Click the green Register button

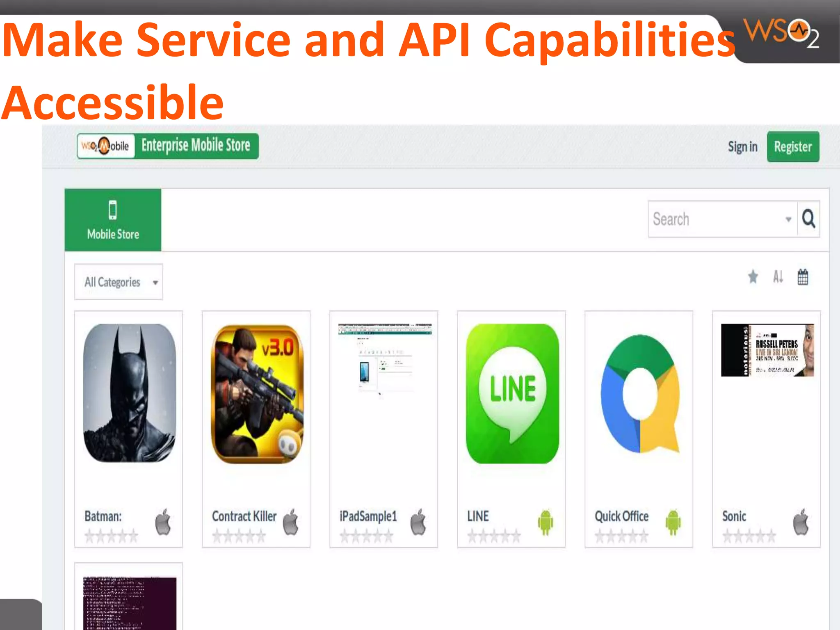coord(793,147)
